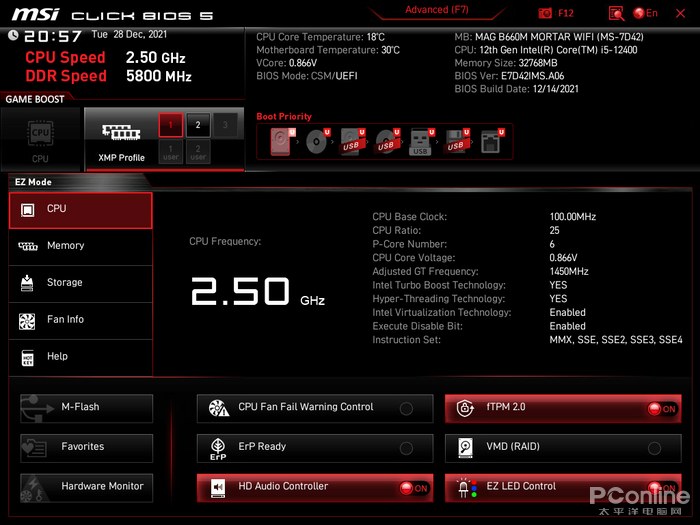Select the network boot device icon
This screenshot has height=525, width=700.
click(x=492, y=142)
